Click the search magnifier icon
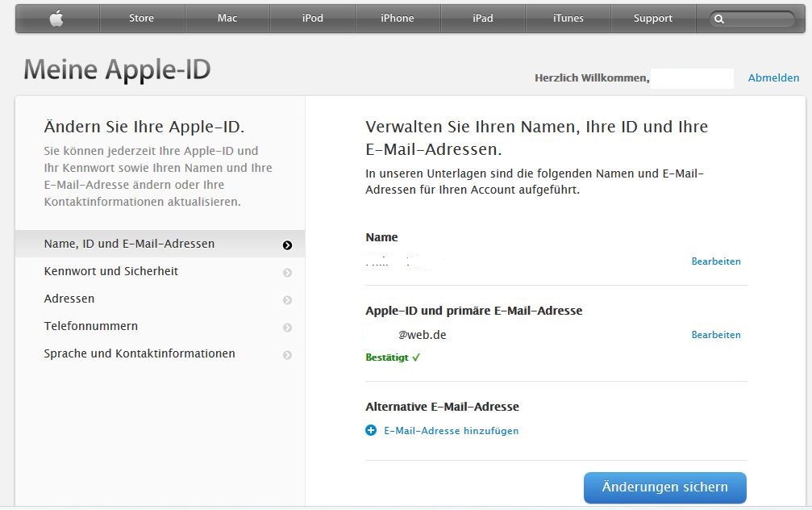This screenshot has width=812, height=510. [x=720, y=19]
